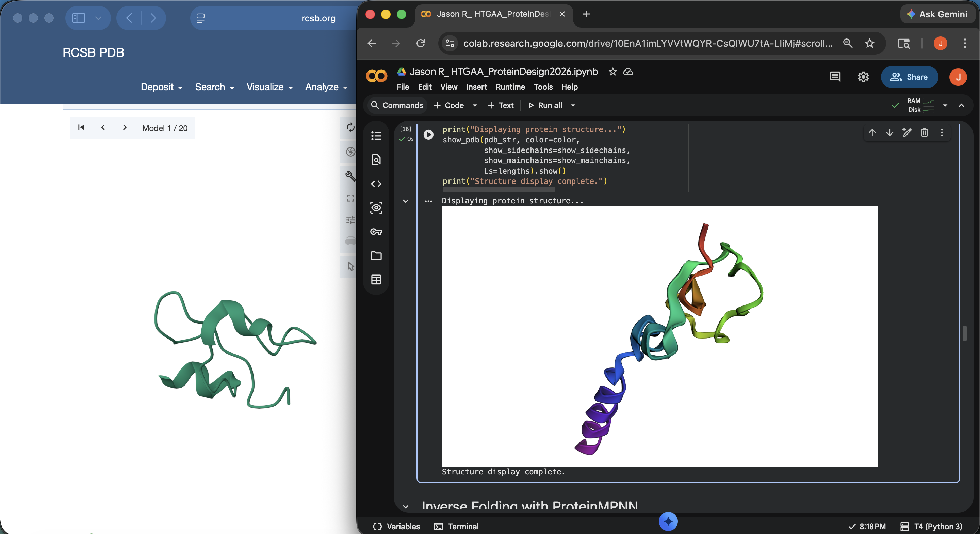Reset the view in the RCSB structure viewer

click(350, 127)
